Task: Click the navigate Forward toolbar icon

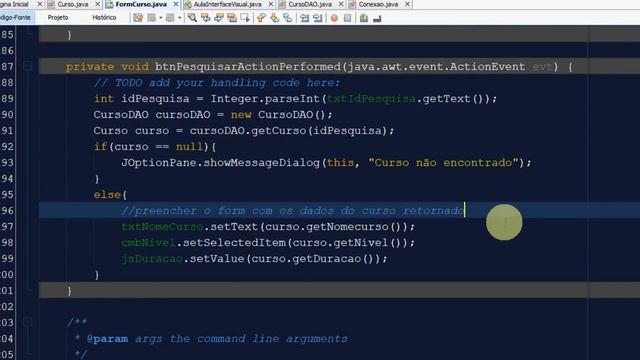Action: [170, 18]
